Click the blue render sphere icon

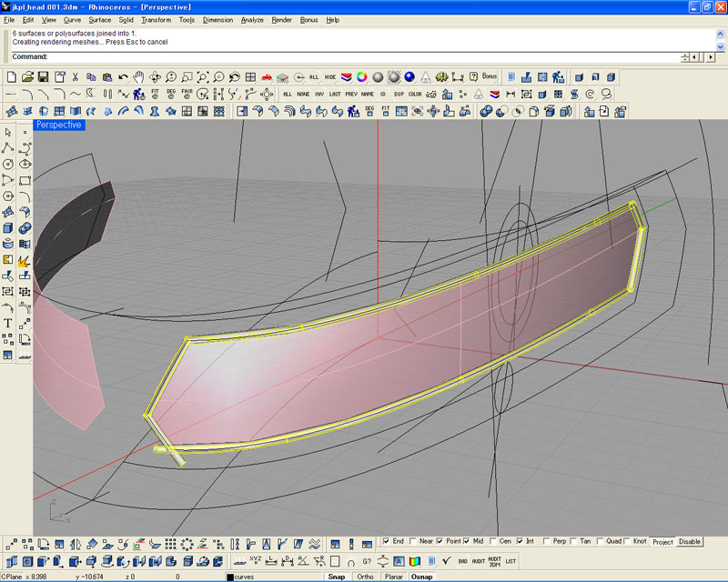[x=409, y=77]
